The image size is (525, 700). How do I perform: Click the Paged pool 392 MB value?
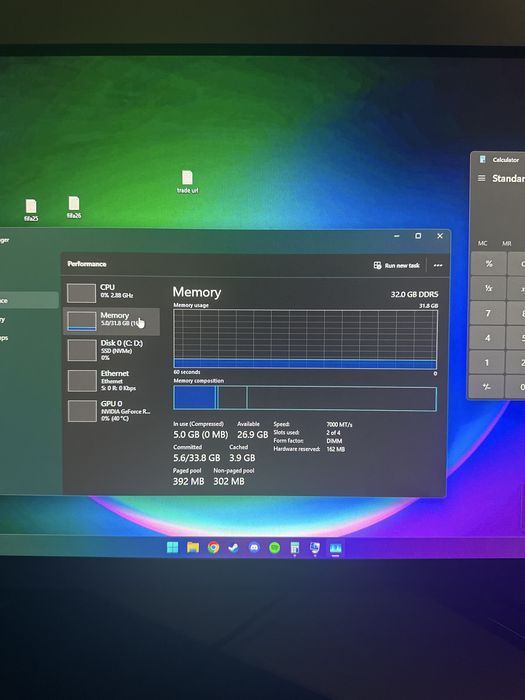188,481
